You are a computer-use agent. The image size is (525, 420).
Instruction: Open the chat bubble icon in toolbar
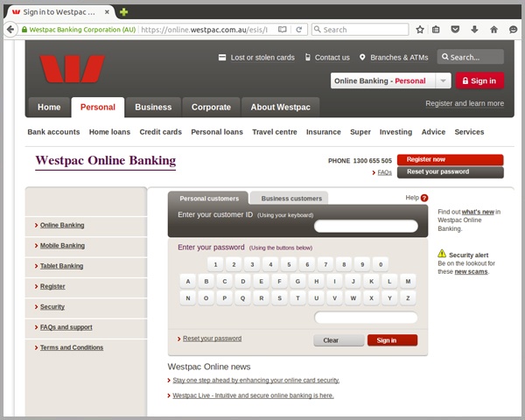coord(513,30)
